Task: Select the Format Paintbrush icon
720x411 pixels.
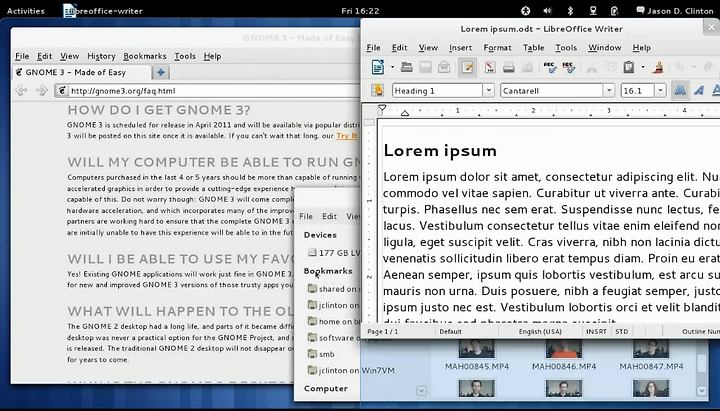Action: [659, 68]
